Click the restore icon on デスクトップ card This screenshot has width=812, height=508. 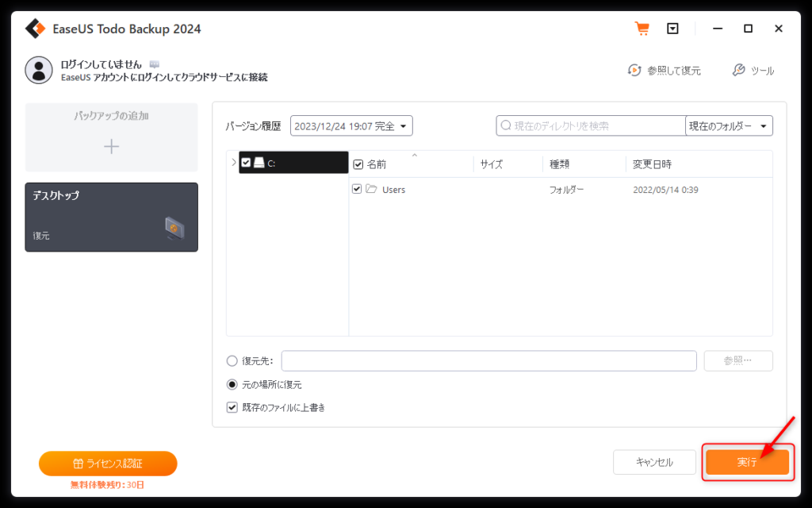coord(174,229)
